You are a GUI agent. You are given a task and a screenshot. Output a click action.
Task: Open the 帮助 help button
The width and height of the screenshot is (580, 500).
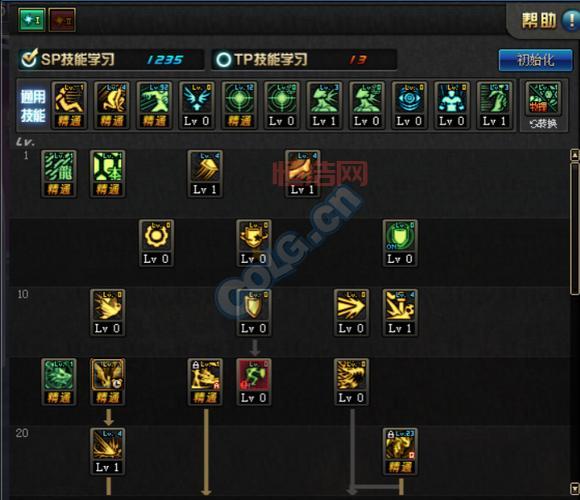tap(547, 20)
